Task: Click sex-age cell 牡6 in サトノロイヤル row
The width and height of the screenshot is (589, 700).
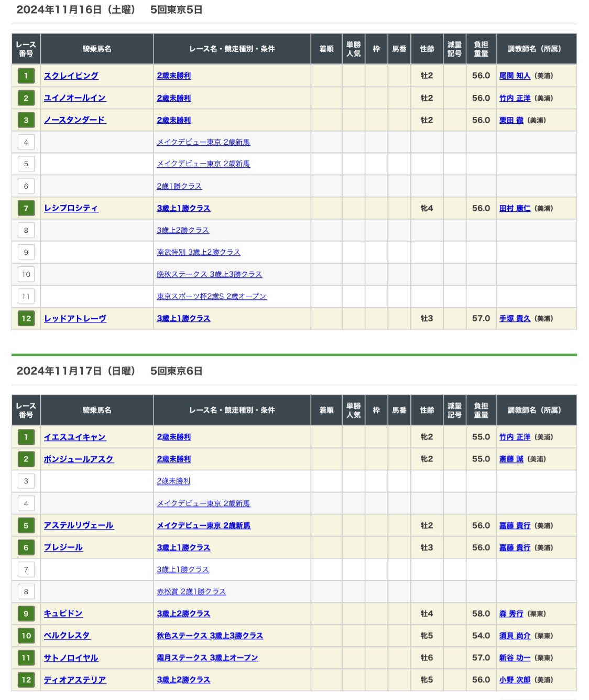Action: pyautogui.click(x=427, y=658)
